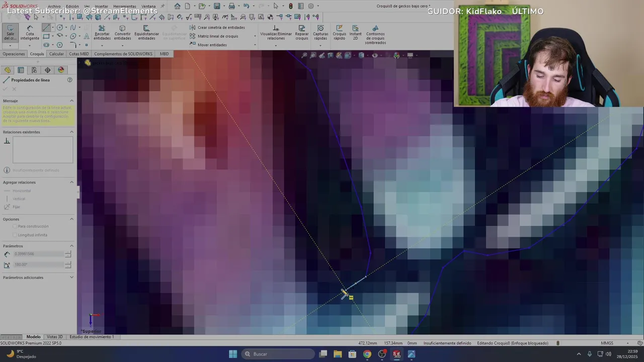Open the Herramientas menu
644x362 pixels.
point(124,7)
